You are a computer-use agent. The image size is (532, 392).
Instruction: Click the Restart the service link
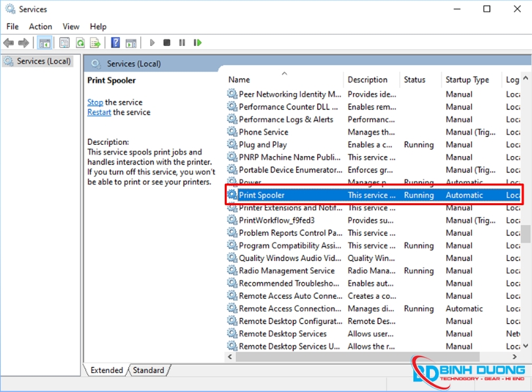99,112
